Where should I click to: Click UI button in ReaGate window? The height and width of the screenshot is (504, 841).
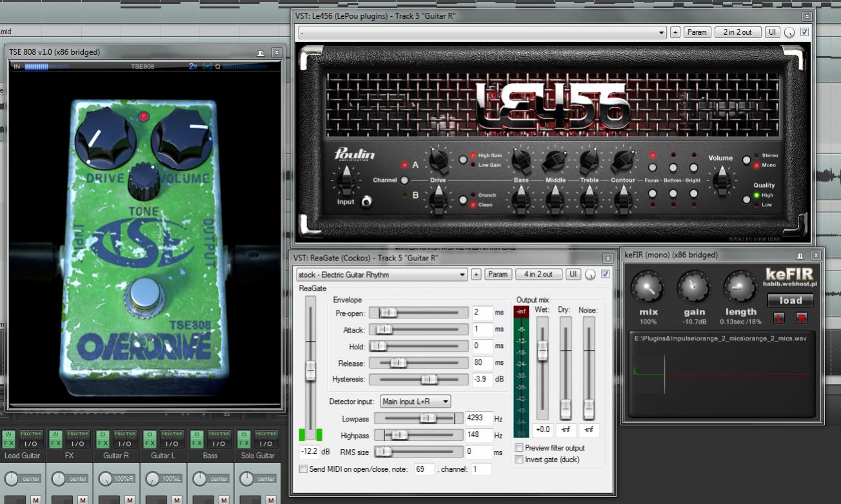573,275
